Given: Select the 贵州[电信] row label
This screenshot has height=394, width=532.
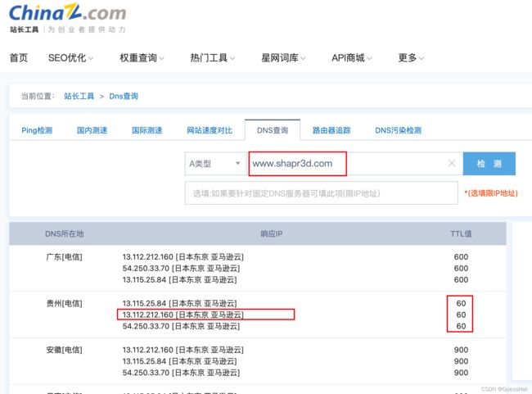Looking at the screenshot, I should point(64,303).
